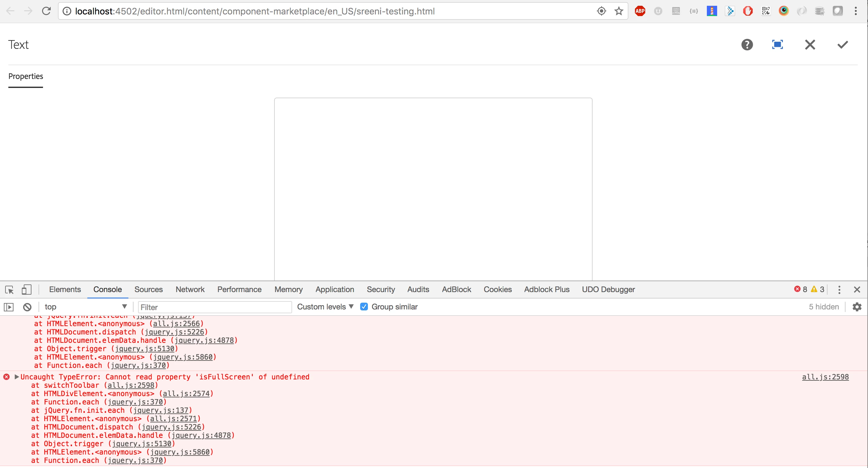Click the browser back arrow
868x468 pixels.
click(x=10, y=11)
